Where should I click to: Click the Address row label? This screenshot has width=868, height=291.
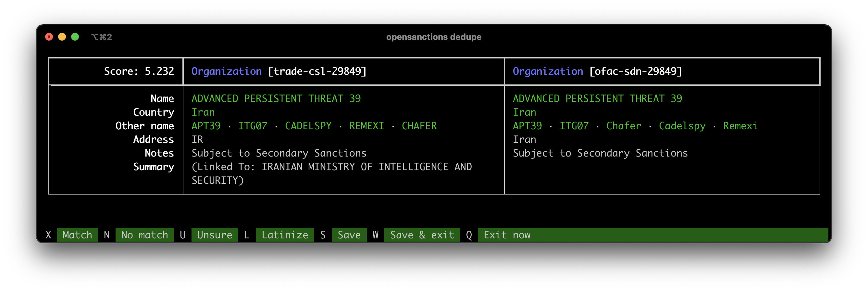153,139
